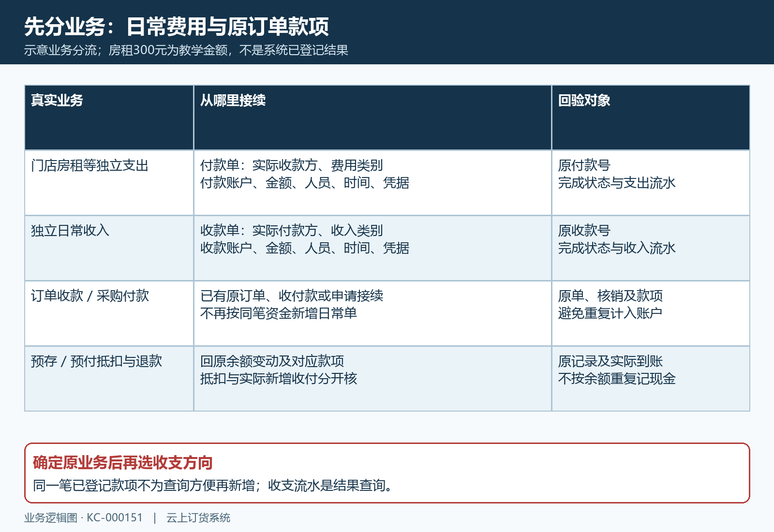Click footer text 云上订货系统
This screenshot has width=774, height=532.
[x=198, y=518]
